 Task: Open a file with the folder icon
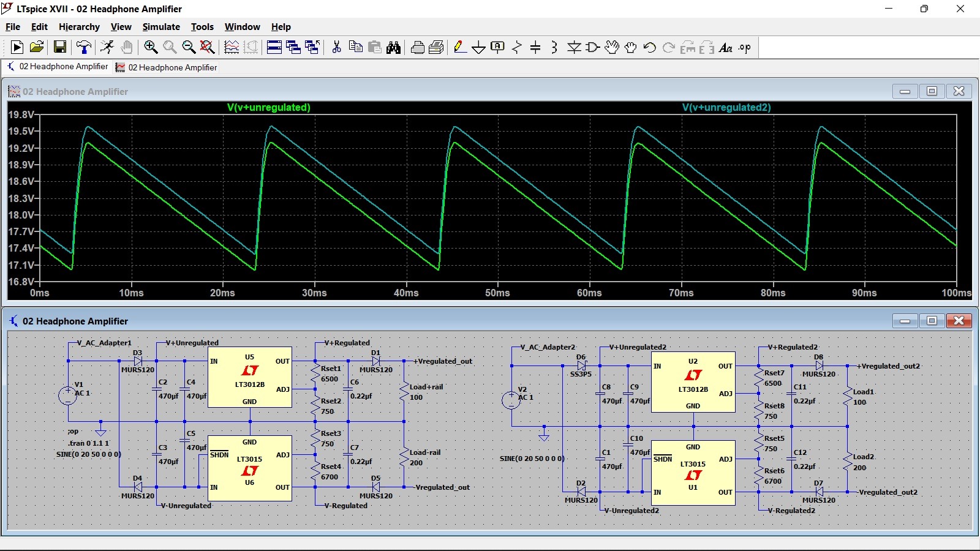[37, 47]
